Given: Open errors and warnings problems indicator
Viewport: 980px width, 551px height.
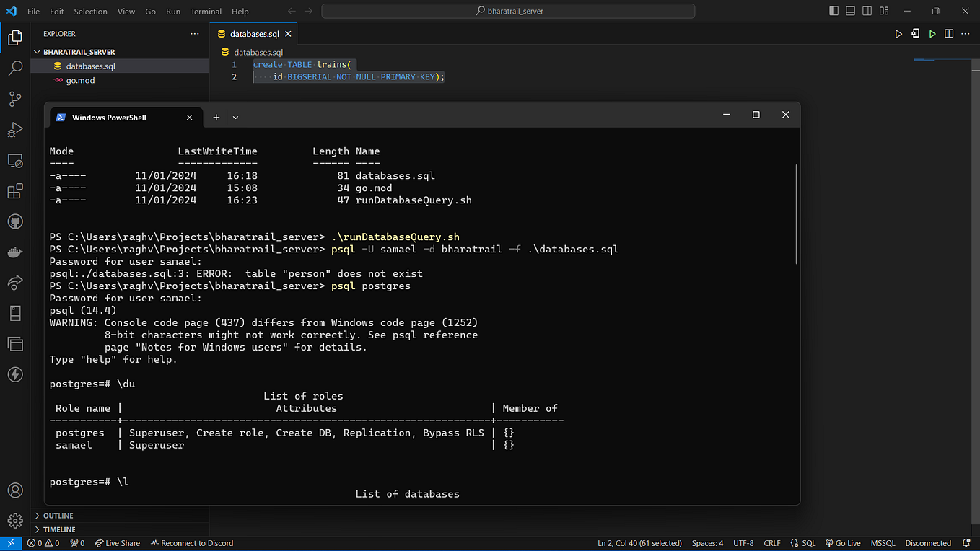Looking at the screenshot, I should click(x=43, y=543).
